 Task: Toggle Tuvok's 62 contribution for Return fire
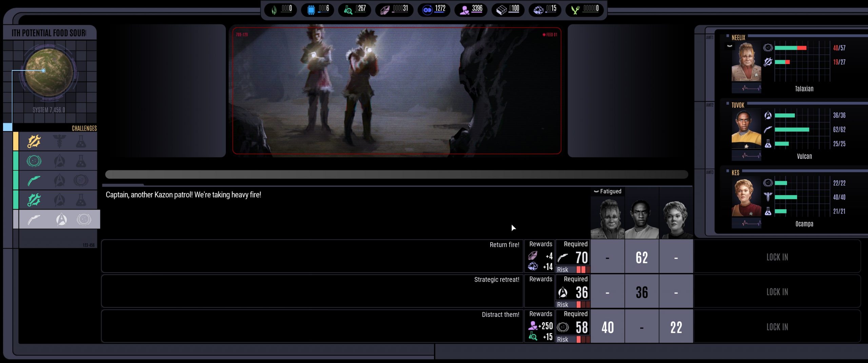tap(642, 258)
